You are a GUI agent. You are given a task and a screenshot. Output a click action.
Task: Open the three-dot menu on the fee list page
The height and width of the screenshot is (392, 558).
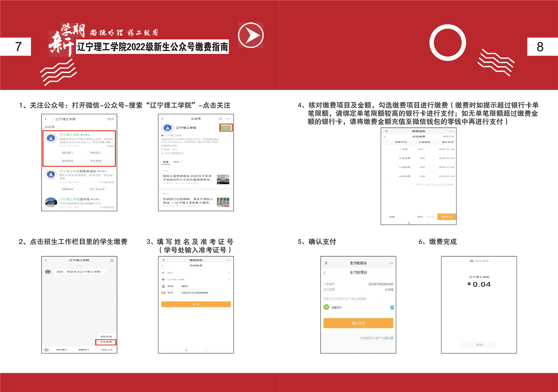pos(451,131)
